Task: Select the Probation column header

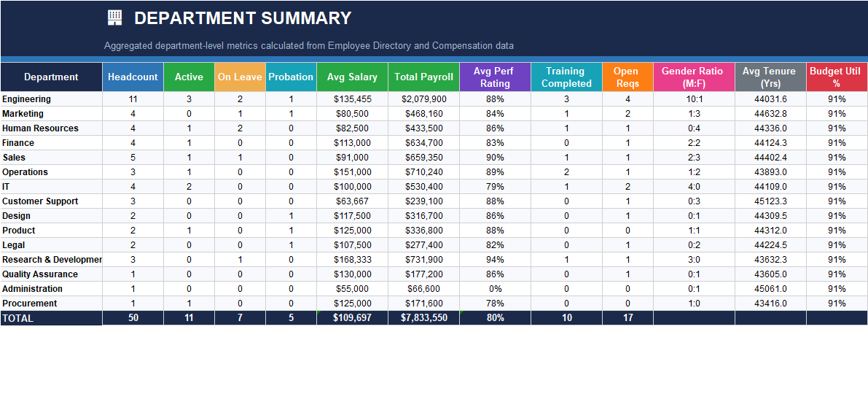Action: click(x=292, y=77)
